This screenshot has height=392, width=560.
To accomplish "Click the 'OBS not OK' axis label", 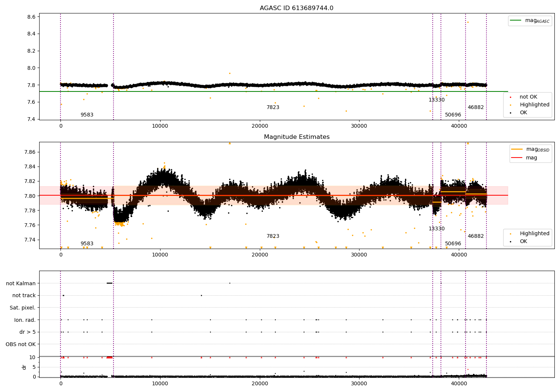I will click(x=21, y=344).
